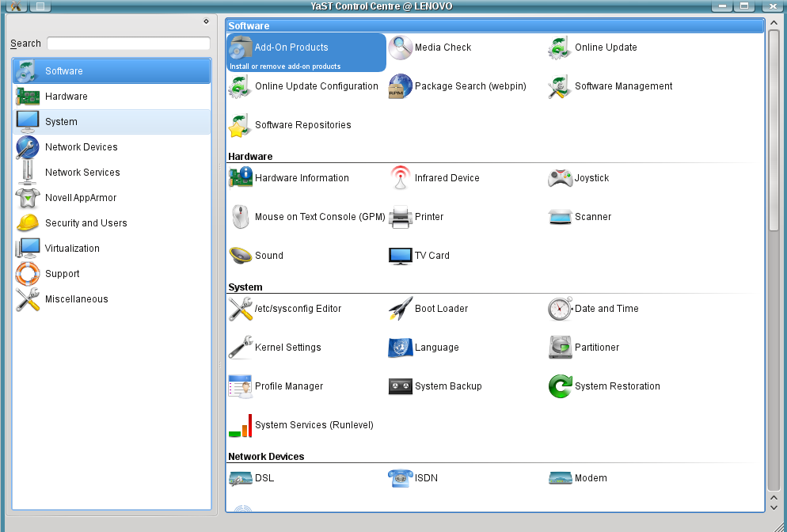The image size is (787, 532).
Task: Select Novell AppArmor in sidebar
Action: pos(112,198)
